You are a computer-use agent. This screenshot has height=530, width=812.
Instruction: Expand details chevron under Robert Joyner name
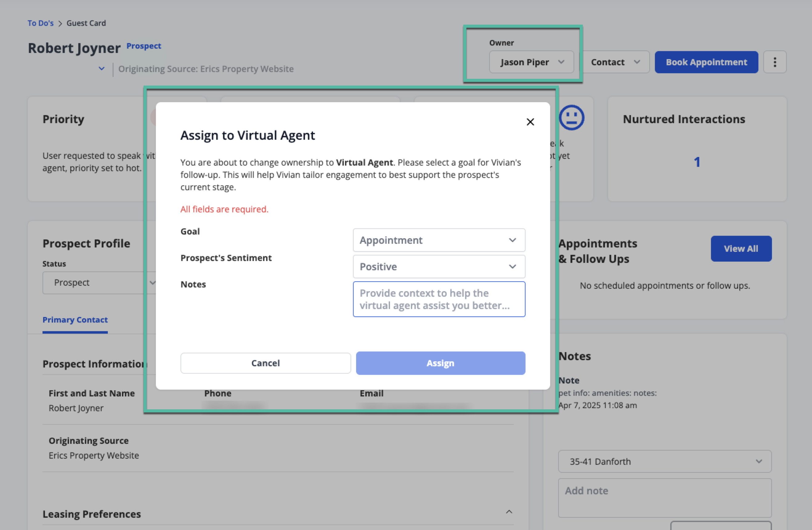(102, 69)
